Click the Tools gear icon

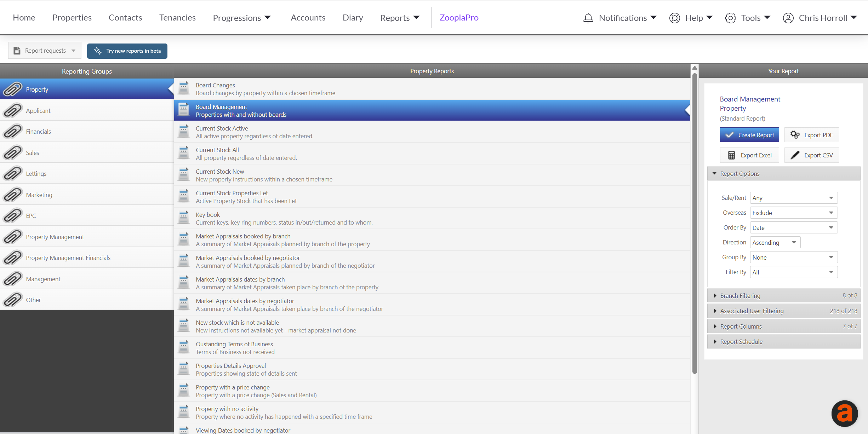(731, 18)
